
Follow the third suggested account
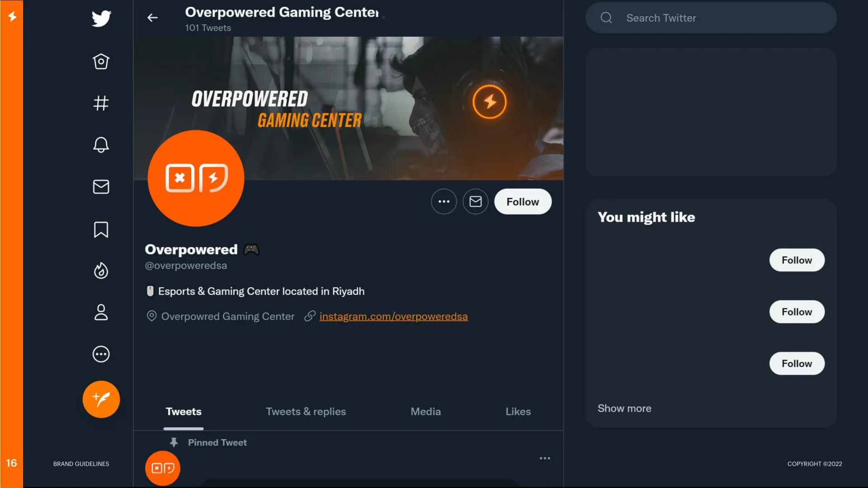point(797,364)
